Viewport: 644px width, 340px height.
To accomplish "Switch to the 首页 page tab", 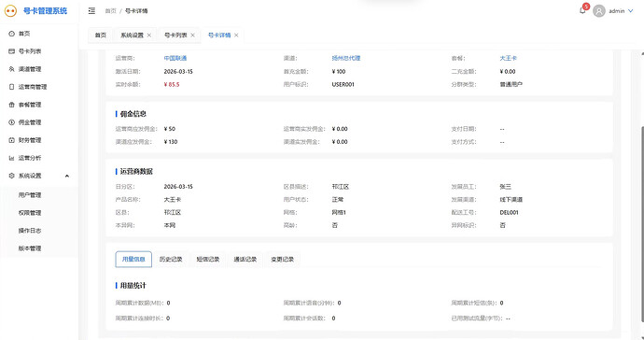I will tap(101, 35).
